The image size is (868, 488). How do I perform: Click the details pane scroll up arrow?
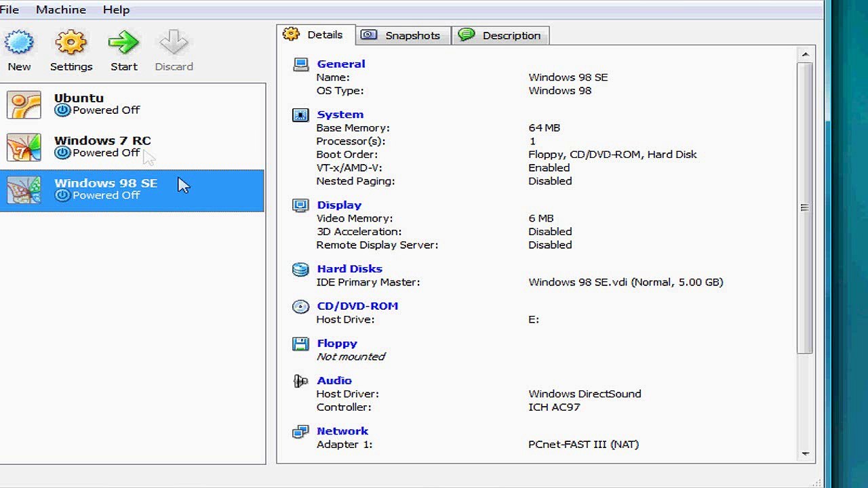click(x=805, y=54)
